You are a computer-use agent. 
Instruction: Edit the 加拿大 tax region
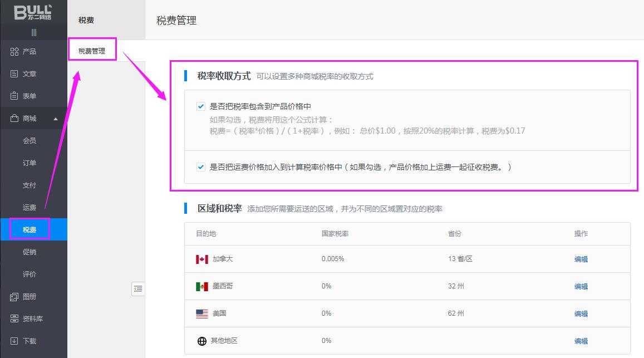(581, 259)
